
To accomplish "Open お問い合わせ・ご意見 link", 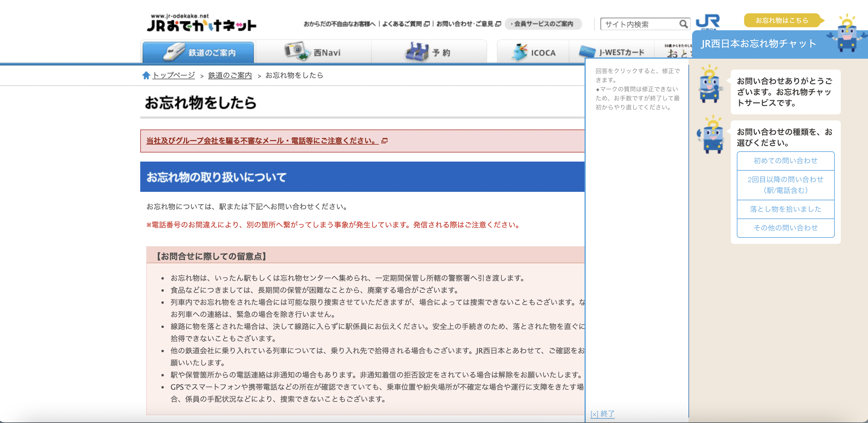I will point(468,24).
